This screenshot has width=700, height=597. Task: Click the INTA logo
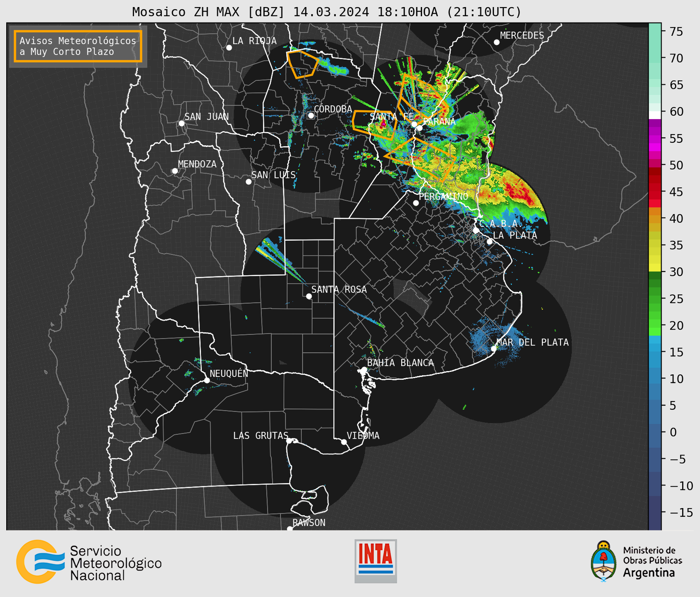pos(376,561)
